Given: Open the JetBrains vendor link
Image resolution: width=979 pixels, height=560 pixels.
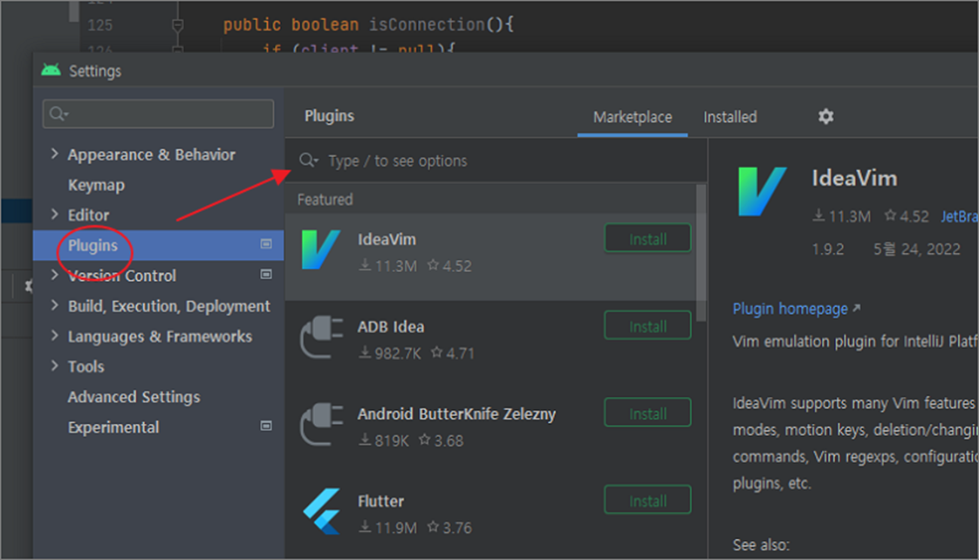Looking at the screenshot, I should click(959, 216).
